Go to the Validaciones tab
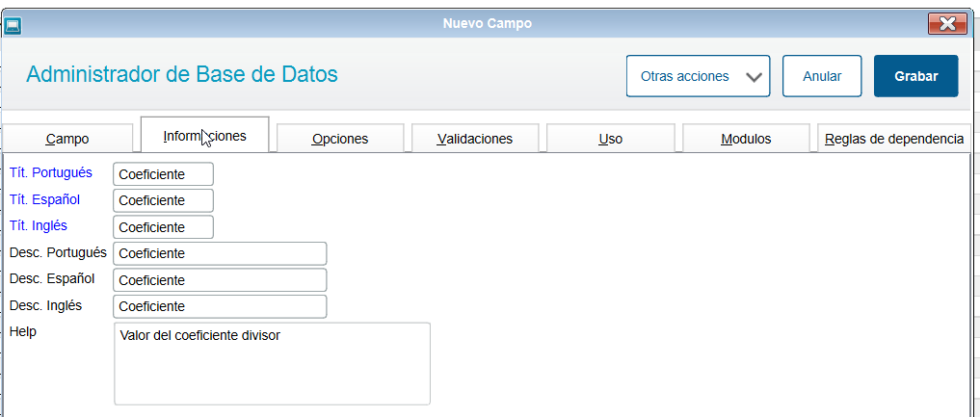 click(475, 139)
